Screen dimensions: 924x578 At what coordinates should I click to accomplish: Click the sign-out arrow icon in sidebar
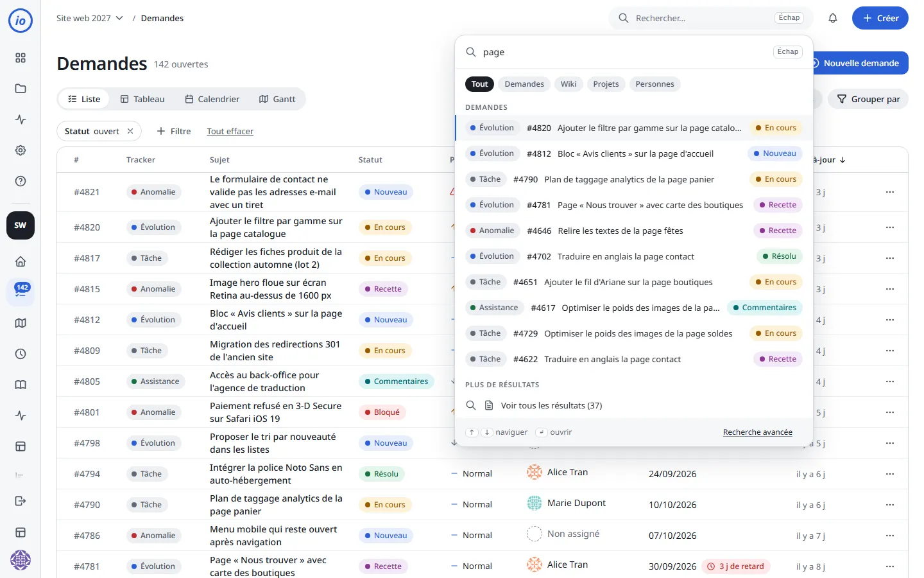21,501
